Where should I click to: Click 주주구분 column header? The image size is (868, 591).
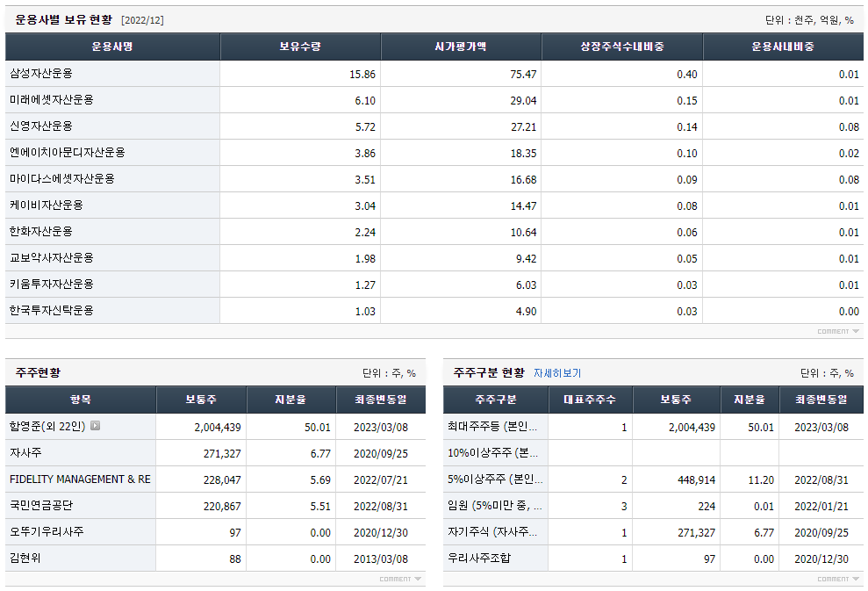pos(496,400)
